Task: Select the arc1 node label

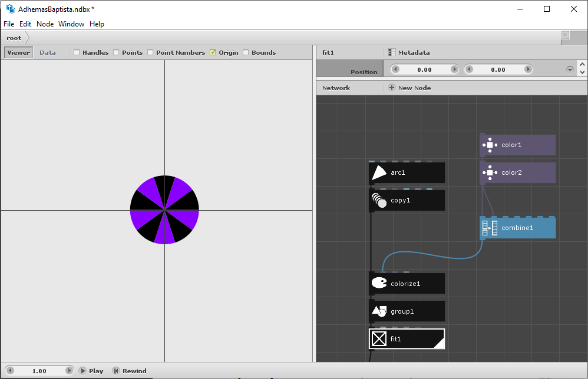Action: coord(398,172)
